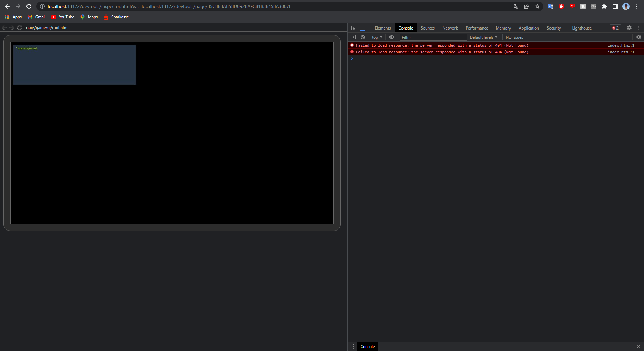
Task: Switch to the Sources tab
Action: [427, 28]
